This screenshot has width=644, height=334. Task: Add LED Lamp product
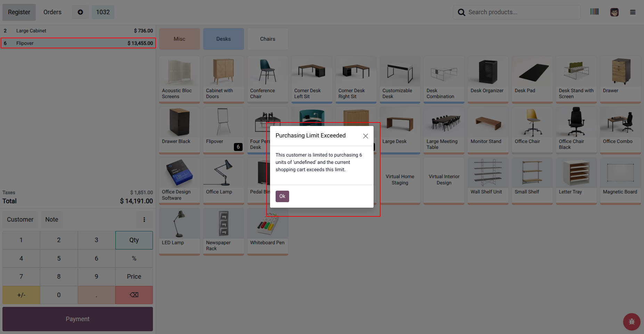(x=179, y=232)
